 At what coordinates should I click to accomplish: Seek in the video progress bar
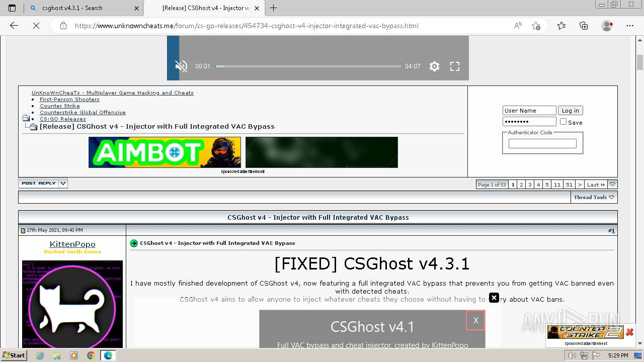(x=308, y=66)
